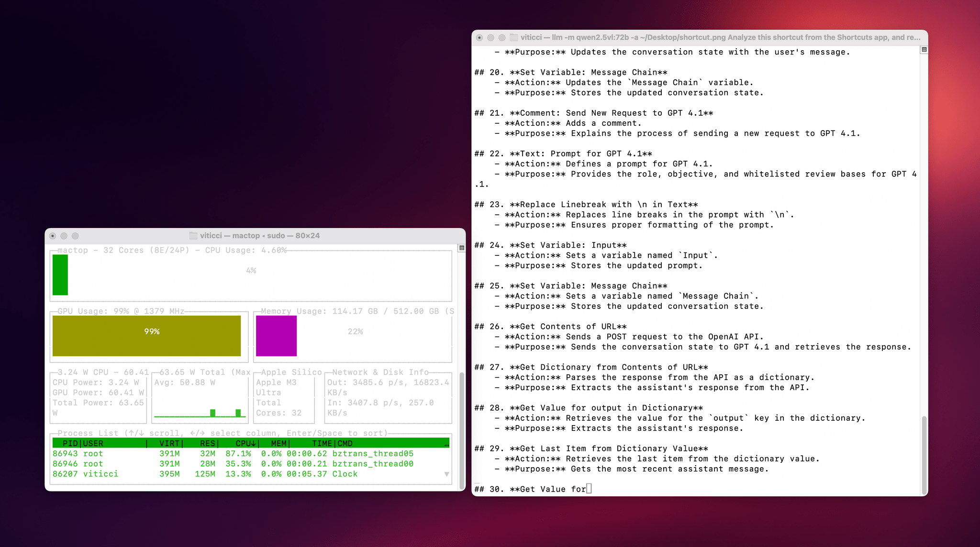Click the olive GPU usage 99% bar

point(146,336)
